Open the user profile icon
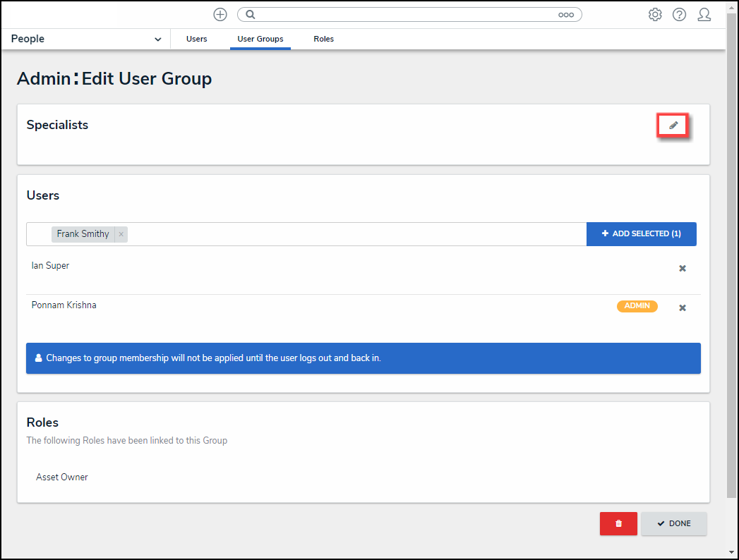Image resolution: width=739 pixels, height=560 pixels. tap(704, 14)
